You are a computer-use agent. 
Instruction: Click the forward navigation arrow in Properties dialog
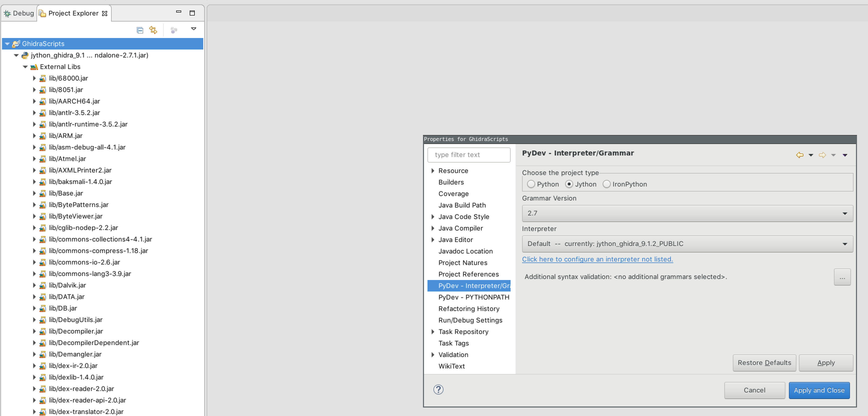click(822, 155)
